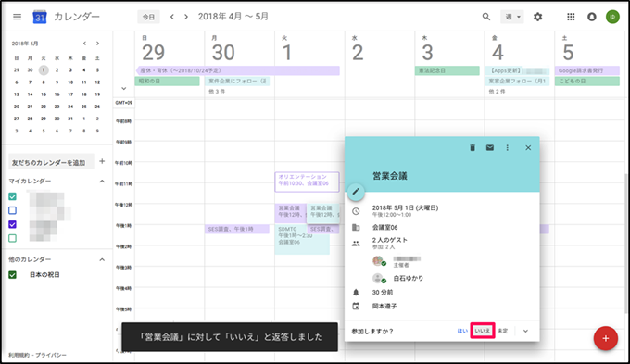Select day 26 in the mini calendar
This screenshot has height=364, width=630.
point(97,107)
